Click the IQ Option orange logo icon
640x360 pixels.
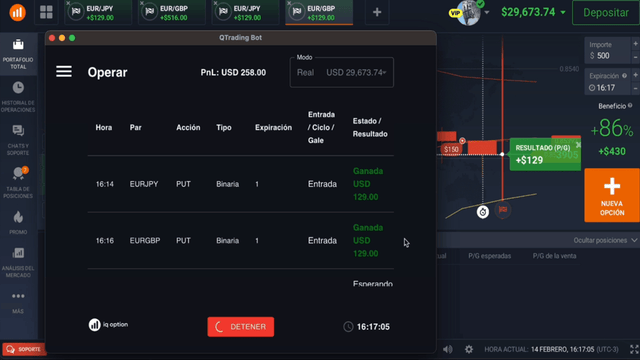pyautogui.click(x=18, y=12)
